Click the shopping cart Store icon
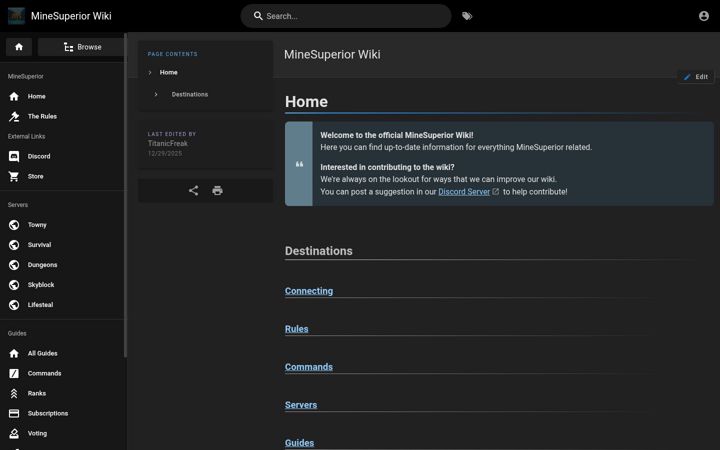The image size is (720, 450). (14, 176)
